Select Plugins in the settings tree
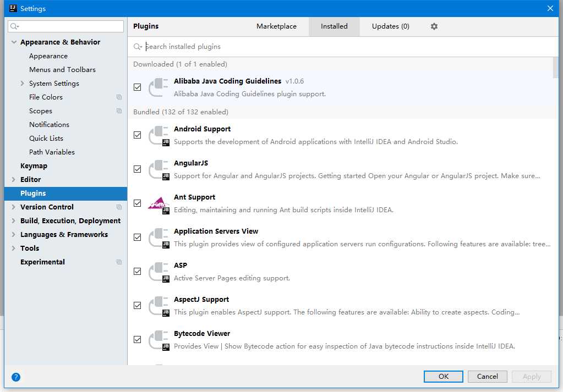The width and height of the screenshot is (563, 392). point(65,194)
